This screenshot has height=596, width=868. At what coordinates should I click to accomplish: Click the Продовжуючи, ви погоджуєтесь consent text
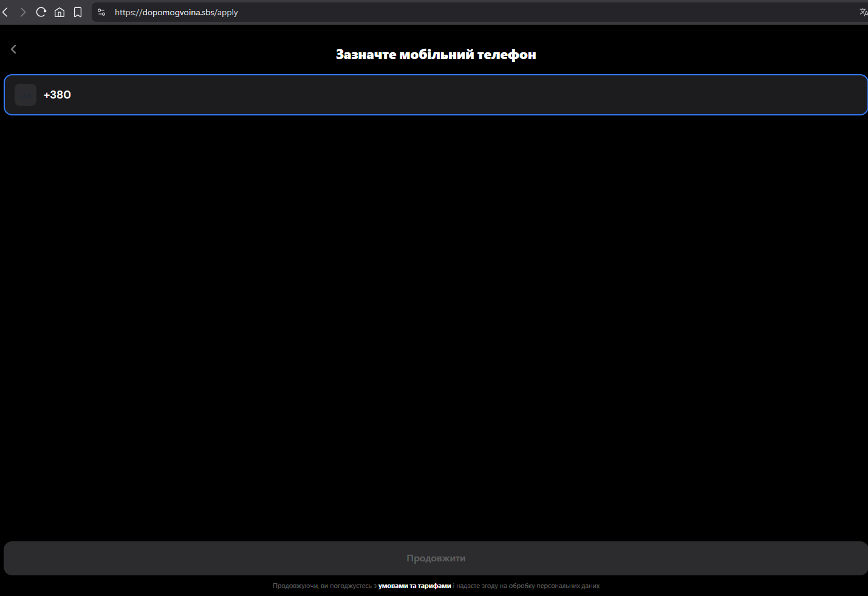click(322, 586)
